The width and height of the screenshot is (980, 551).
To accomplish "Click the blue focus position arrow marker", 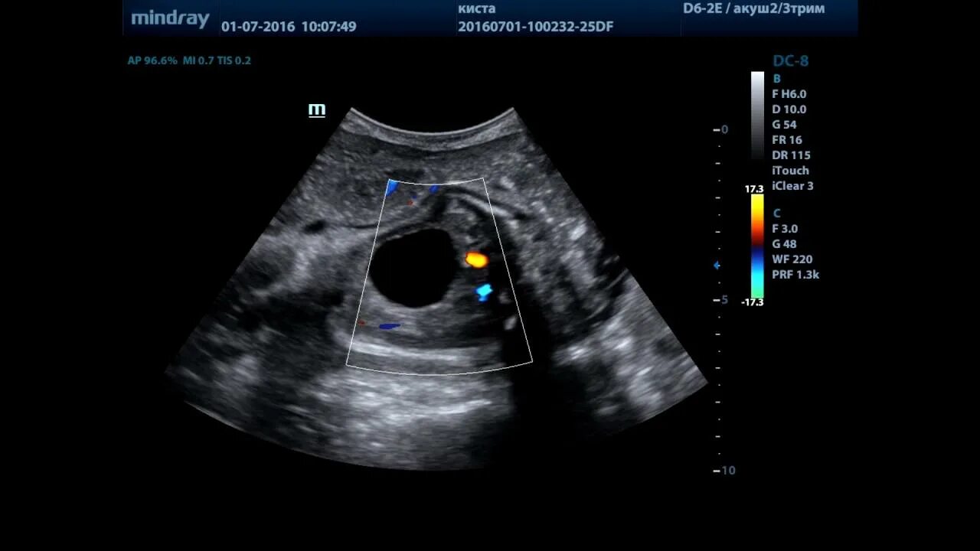I will (x=717, y=266).
